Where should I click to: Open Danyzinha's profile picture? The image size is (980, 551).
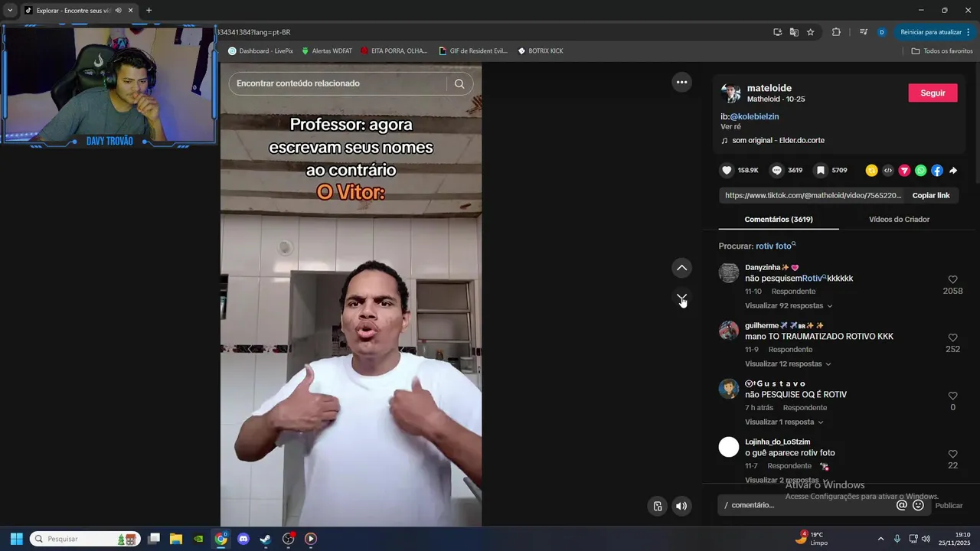point(729,272)
